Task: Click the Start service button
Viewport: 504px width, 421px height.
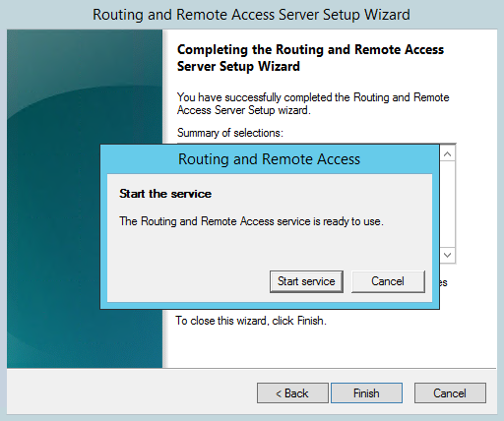Action: coord(306,281)
